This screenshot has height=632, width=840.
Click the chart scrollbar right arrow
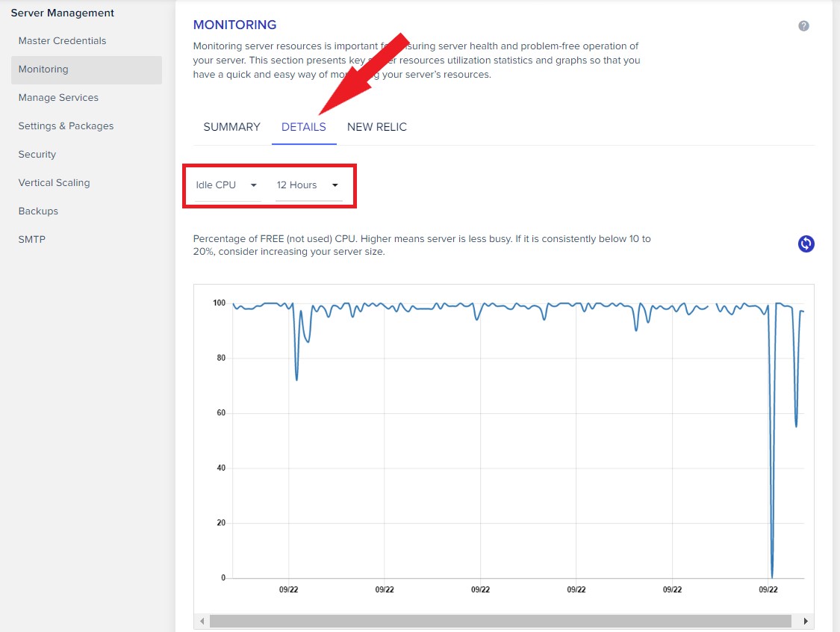point(805,621)
